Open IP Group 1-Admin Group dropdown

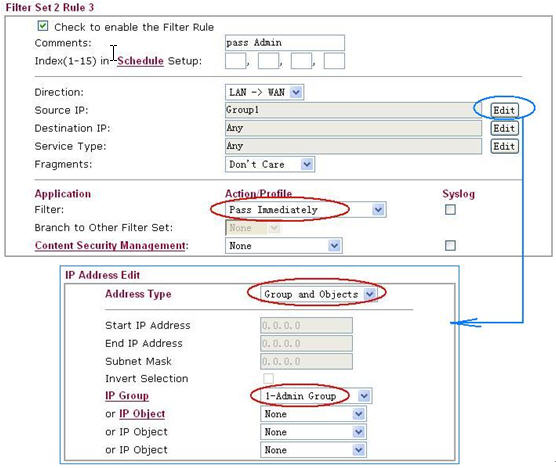pyautogui.click(x=316, y=396)
